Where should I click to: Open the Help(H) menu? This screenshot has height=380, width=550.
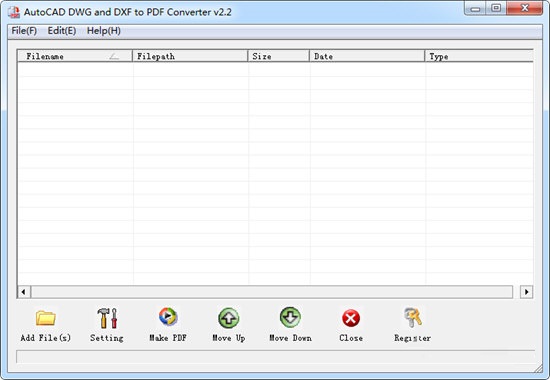103,31
